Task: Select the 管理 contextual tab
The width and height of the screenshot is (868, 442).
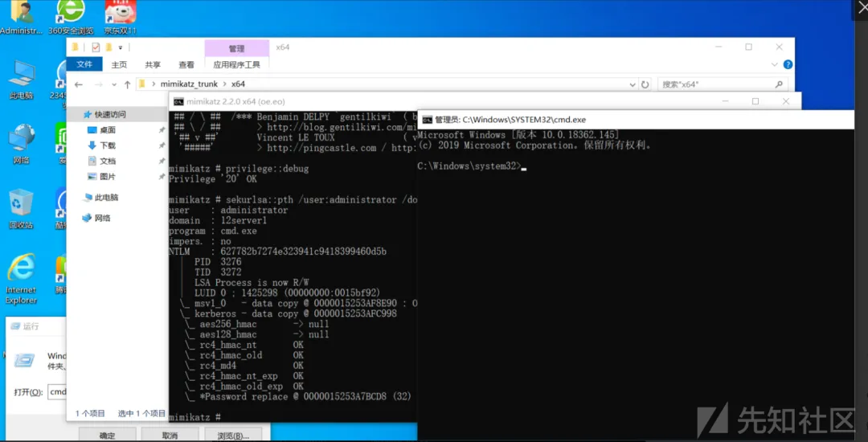Action: (237, 49)
